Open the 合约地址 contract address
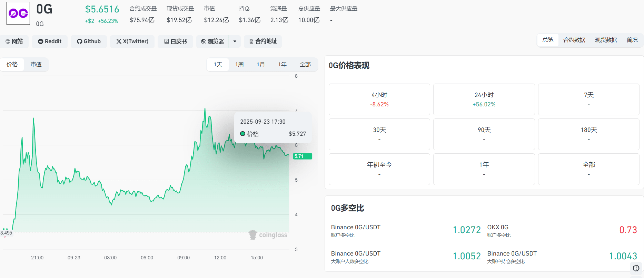644x278 pixels. pos(263,41)
